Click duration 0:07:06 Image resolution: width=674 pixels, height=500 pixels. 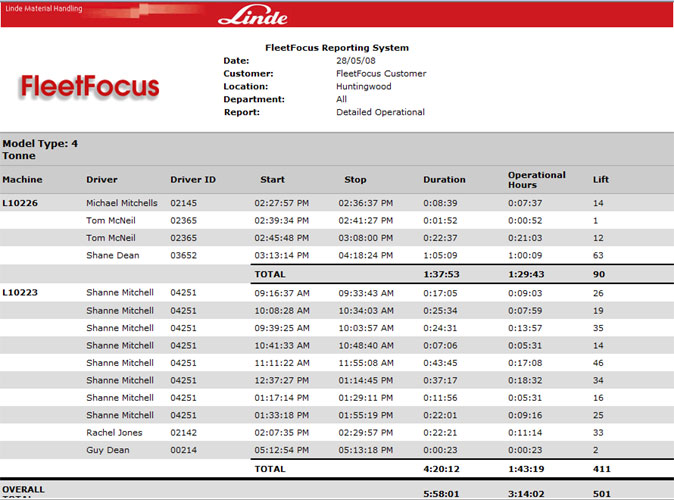pos(440,346)
